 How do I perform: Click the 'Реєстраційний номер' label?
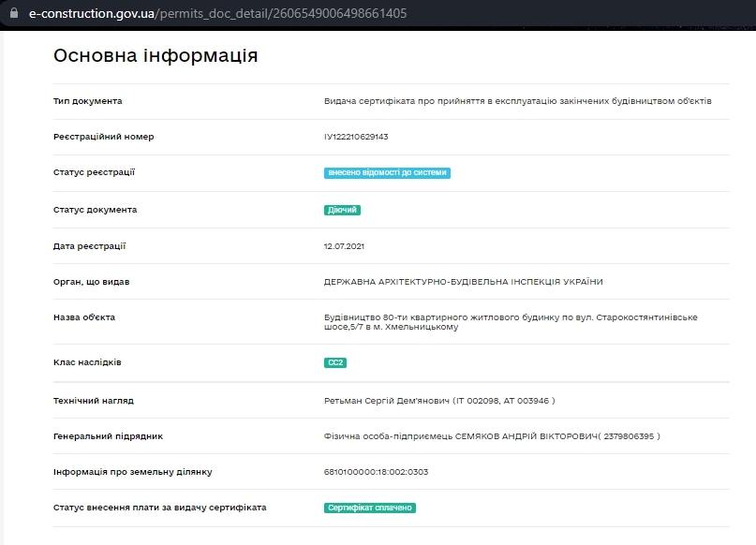coord(104,137)
